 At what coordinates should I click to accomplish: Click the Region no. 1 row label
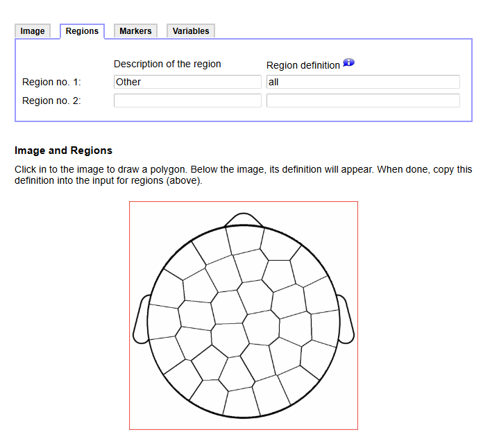[51, 83]
